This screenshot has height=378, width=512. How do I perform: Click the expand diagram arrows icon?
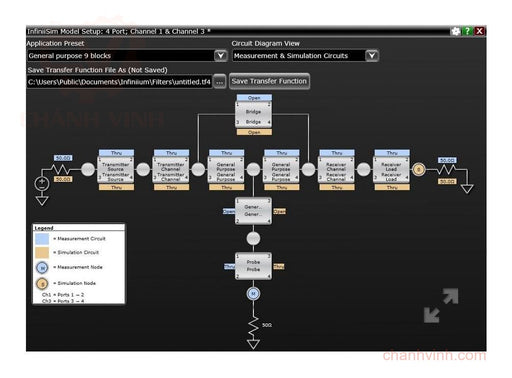[x=441, y=306]
